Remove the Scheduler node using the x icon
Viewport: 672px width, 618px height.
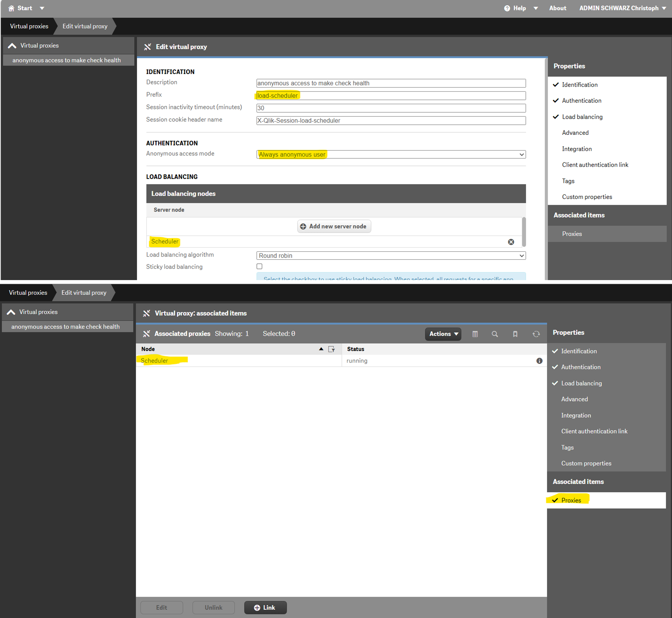pyautogui.click(x=511, y=242)
